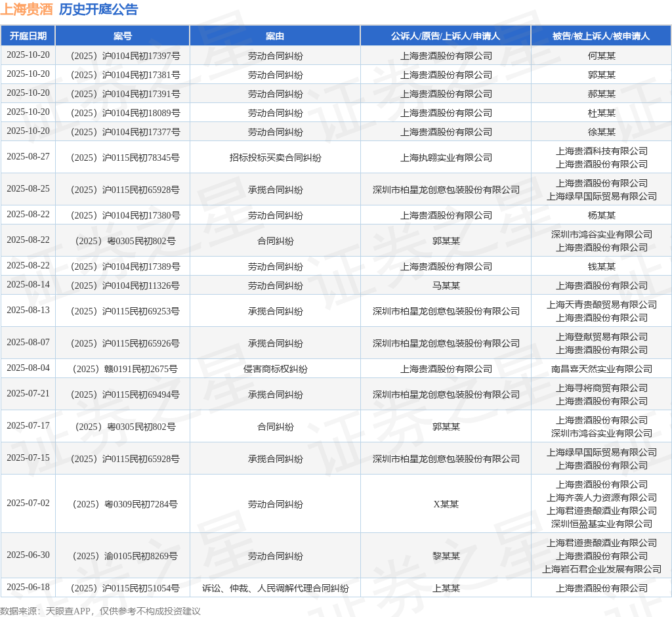Select the hearing date 2025-08-13
The height and width of the screenshot is (617, 672).
[x=28, y=310]
